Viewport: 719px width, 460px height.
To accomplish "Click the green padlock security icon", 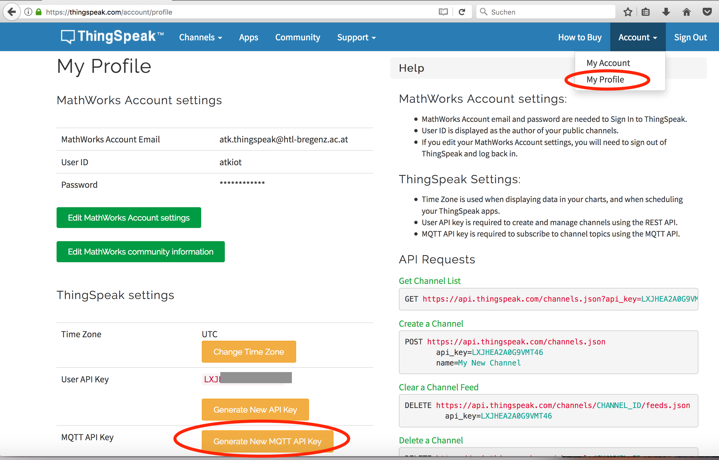I will [x=39, y=12].
